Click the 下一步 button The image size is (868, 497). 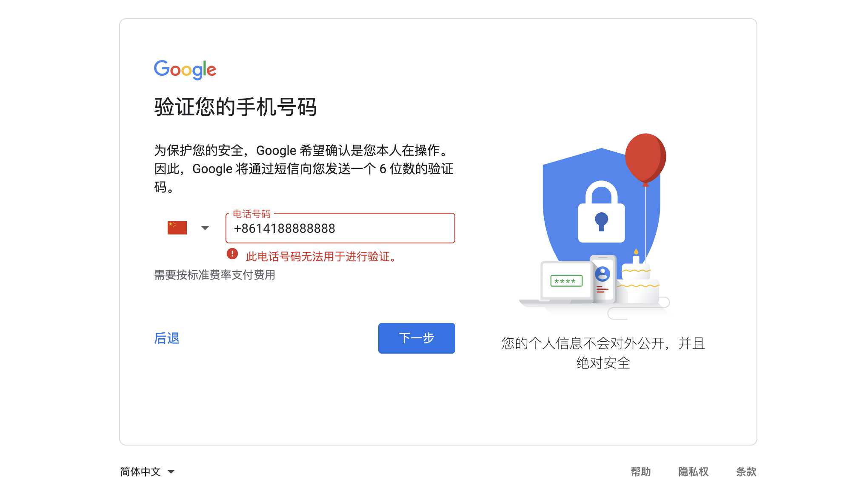click(416, 338)
